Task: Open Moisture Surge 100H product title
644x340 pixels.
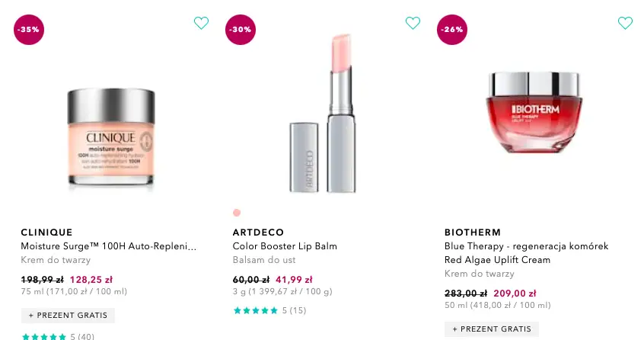Action: coord(108,246)
